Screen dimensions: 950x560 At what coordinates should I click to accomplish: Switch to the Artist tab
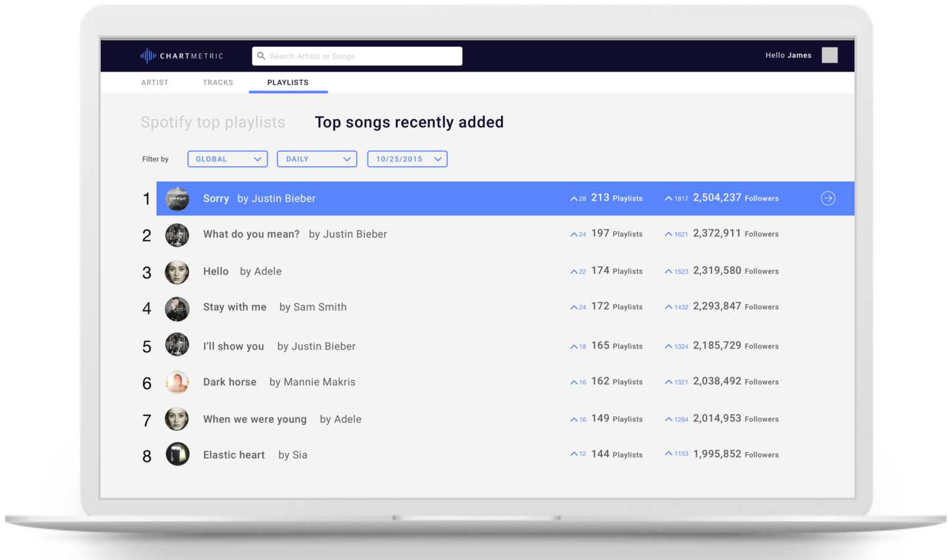tap(154, 82)
